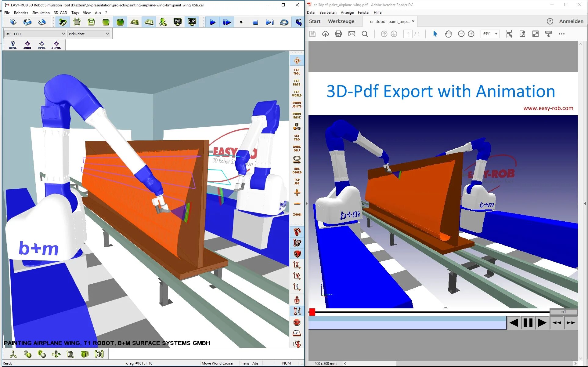This screenshot has height=367, width=588.
Task: Click the HOME robot position icon
Action: [x=13, y=45]
